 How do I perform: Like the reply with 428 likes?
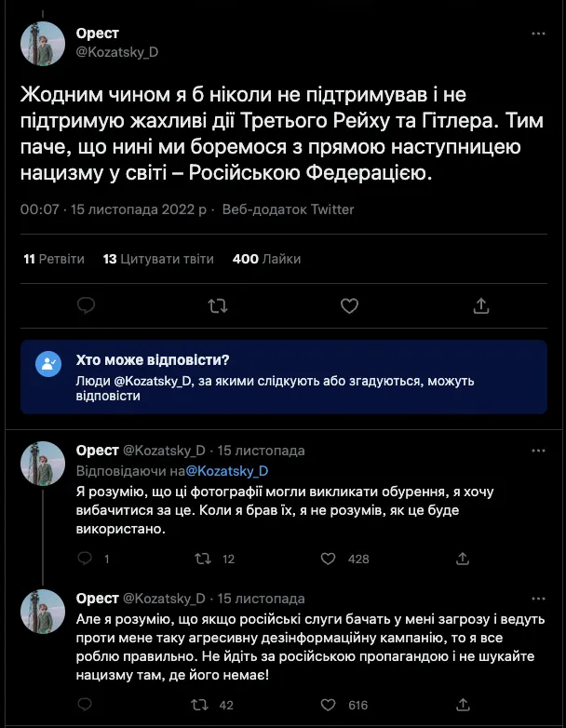pyautogui.click(x=328, y=559)
